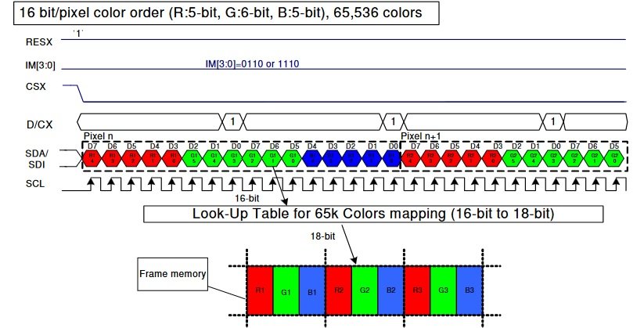Select the green G2 2 bit hexagon
644x328 pixels.
574,158
